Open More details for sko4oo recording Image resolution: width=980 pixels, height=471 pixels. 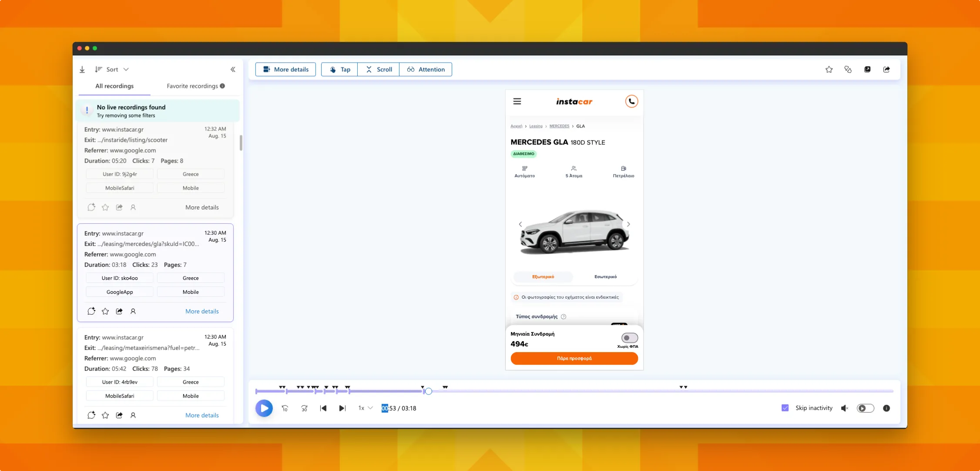[202, 312]
